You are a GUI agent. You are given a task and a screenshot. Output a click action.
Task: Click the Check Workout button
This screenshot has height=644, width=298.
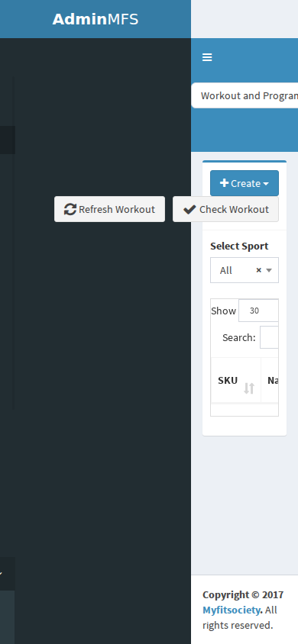225,210
